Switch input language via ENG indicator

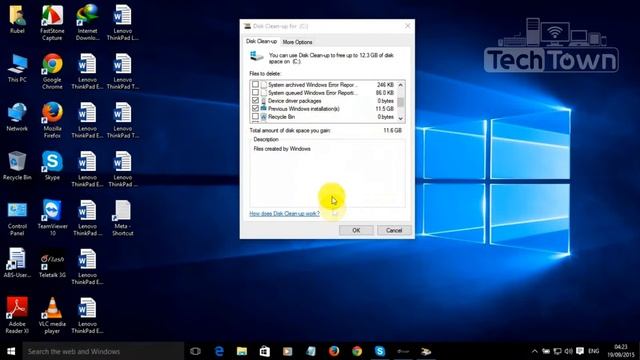pos(593,351)
